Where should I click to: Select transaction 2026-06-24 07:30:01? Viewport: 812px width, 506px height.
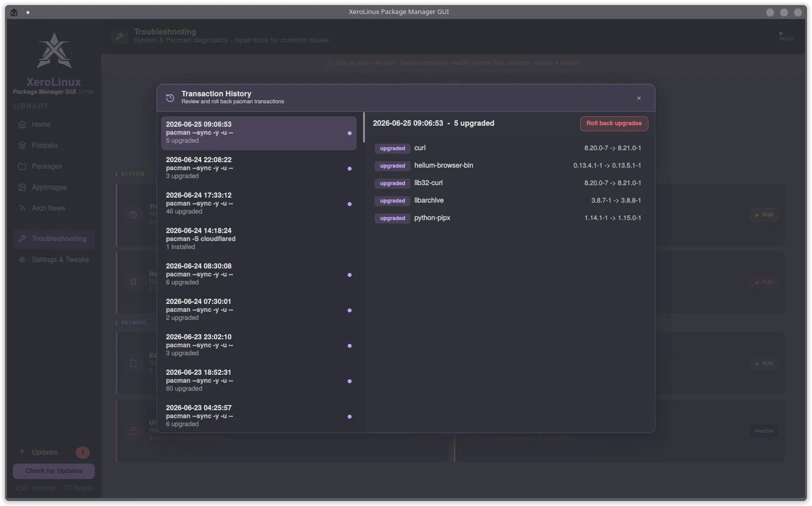tap(258, 310)
